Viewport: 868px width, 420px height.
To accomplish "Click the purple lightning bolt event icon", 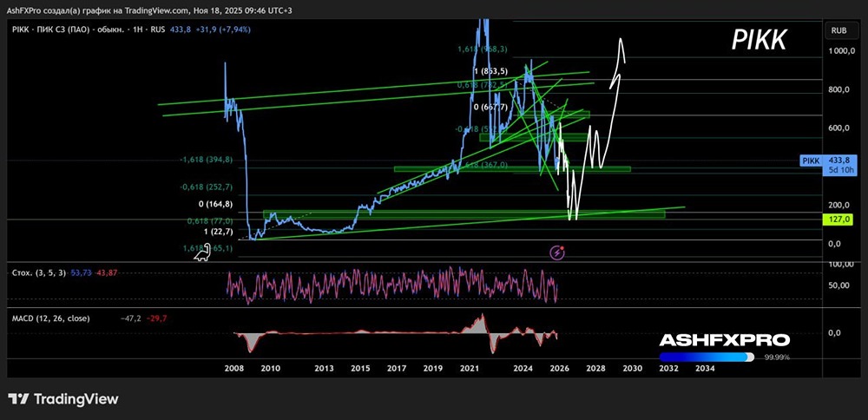I will pos(557,253).
